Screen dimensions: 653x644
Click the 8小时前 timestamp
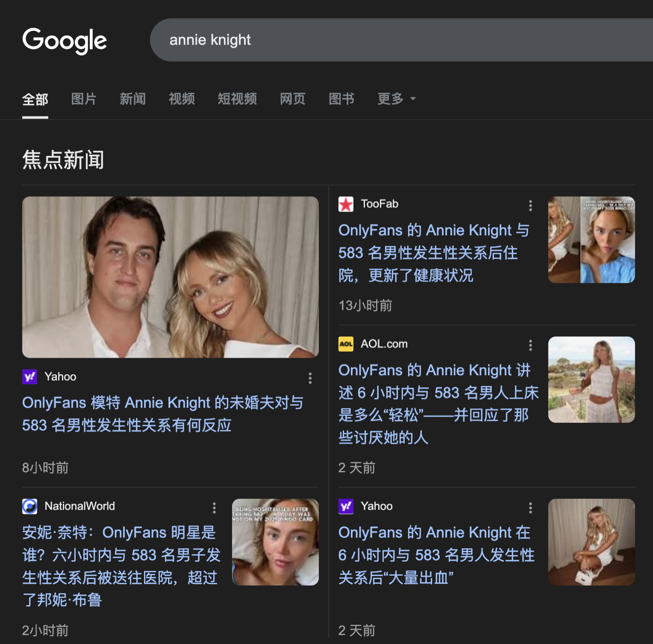(x=46, y=468)
